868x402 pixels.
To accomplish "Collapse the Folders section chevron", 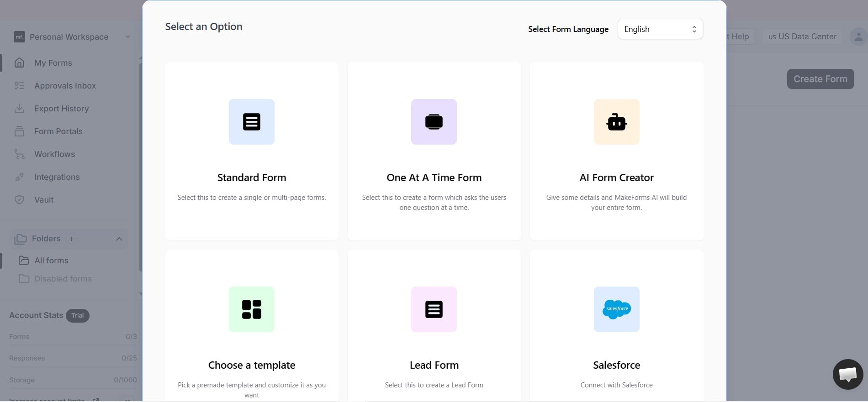I will 119,239.
